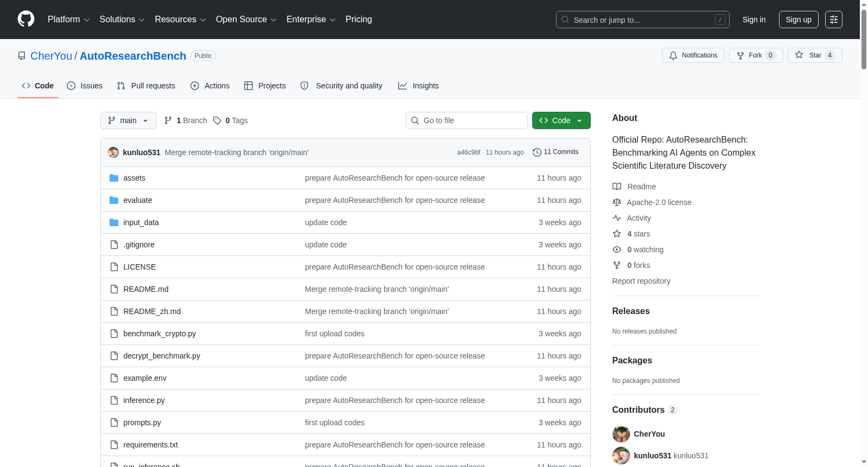Image resolution: width=868 pixels, height=467 pixels.
Task: Click the benchmark_crypto.py file icon
Action: point(114,334)
